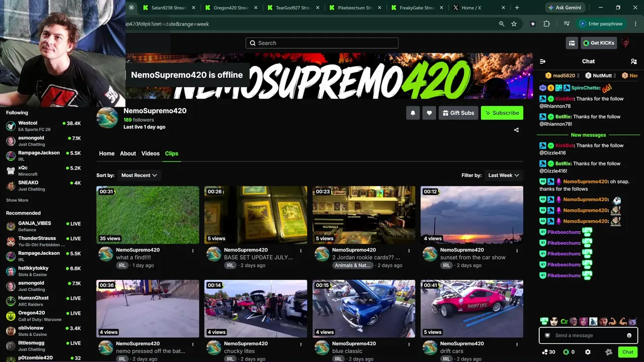The height and width of the screenshot is (362, 644).
Task: Open hstikkytokky in Recommended list
Action: tap(43, 271)
